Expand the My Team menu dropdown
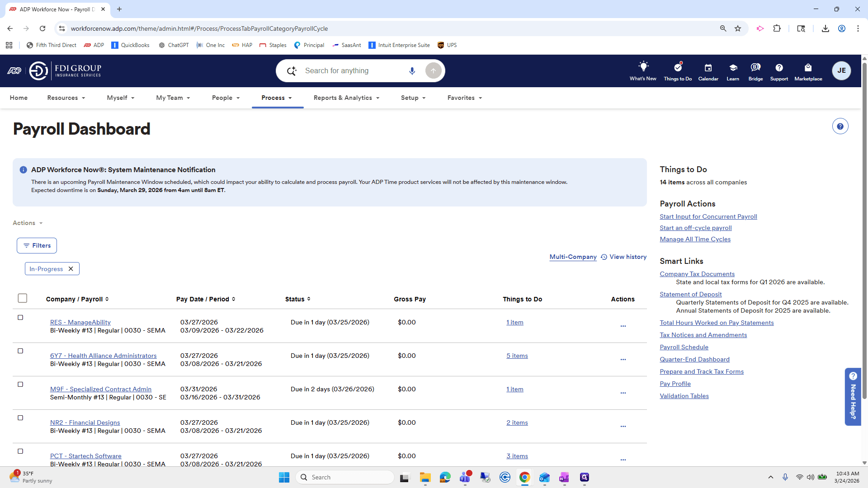This screenshot has width=868, height=488. 173,98
